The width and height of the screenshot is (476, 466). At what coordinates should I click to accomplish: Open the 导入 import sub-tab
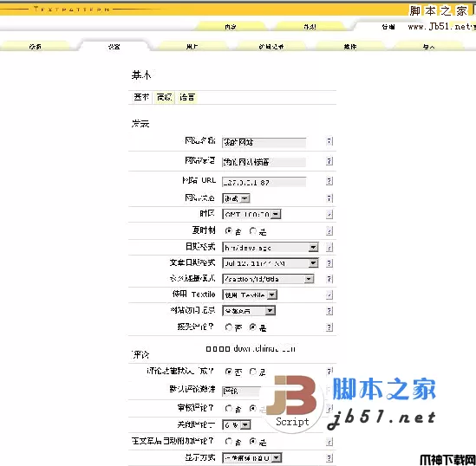tap(428, 47)
